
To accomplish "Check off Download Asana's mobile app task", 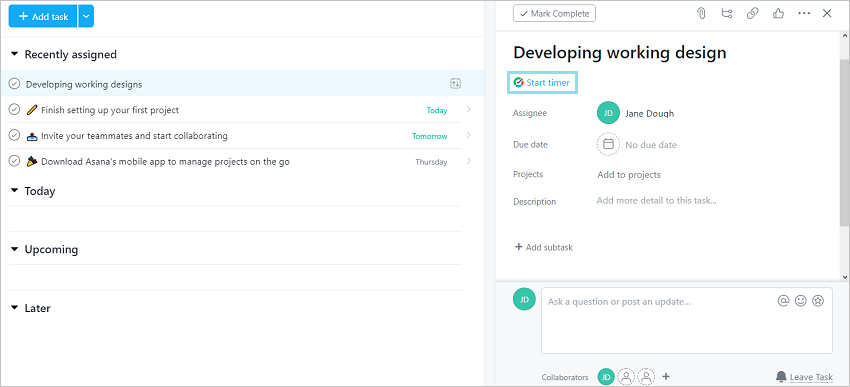I will (15, 161).
